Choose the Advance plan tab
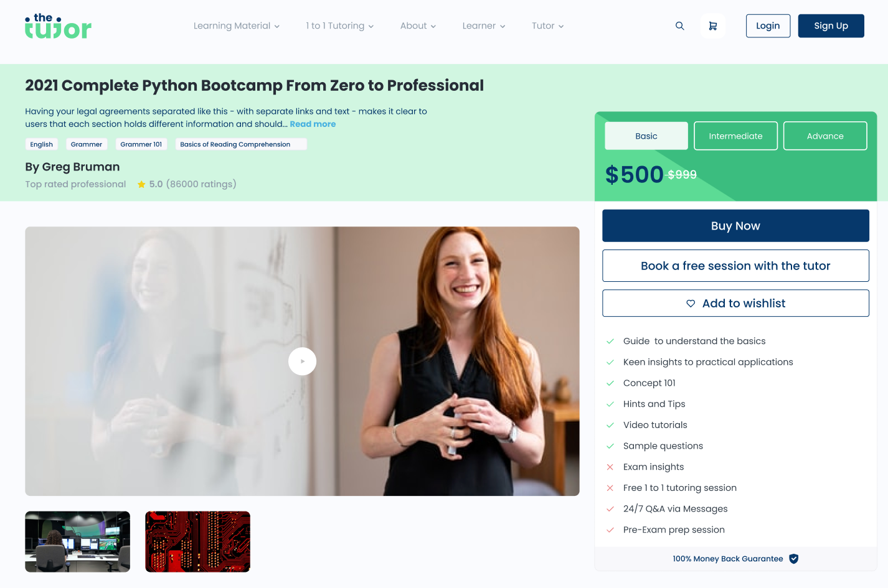The image size is (888, 588). pos(824,136)
